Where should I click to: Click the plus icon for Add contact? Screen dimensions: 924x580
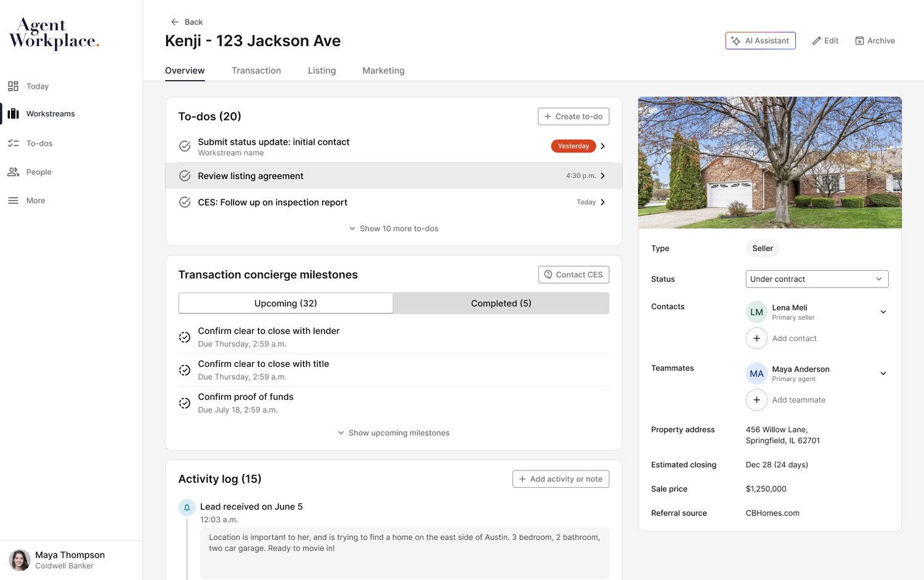[x=756, y=339]
